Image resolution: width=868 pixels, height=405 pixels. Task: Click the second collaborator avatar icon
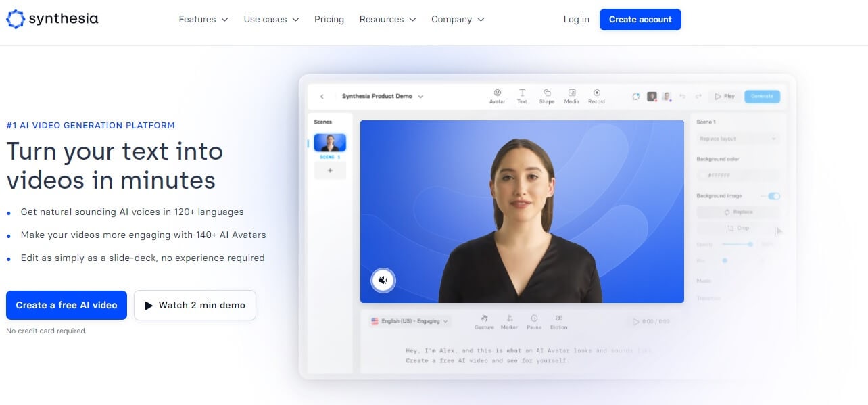tap(666, 97)
